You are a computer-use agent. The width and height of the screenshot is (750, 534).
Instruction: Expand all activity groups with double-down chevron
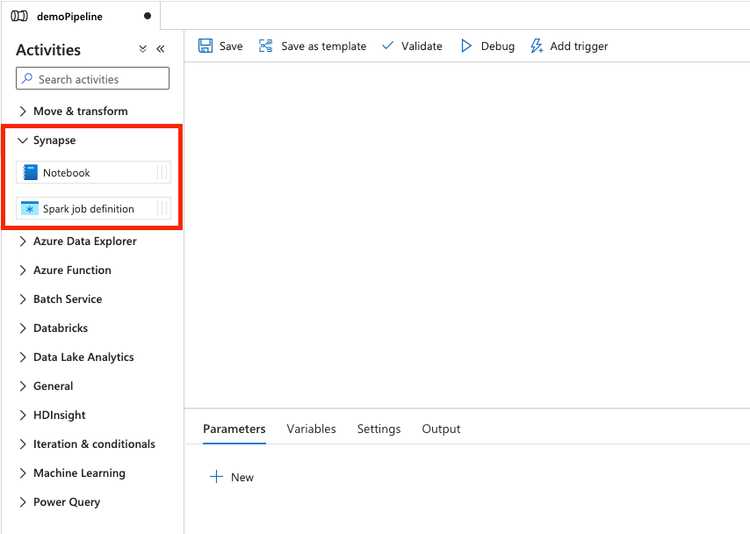(143, 49)
